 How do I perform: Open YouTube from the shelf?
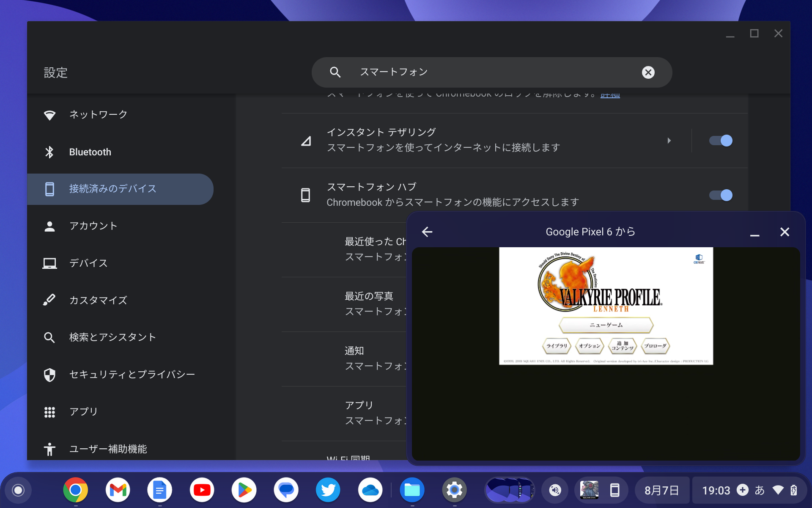pyautogui.click(x=202, y=490)
